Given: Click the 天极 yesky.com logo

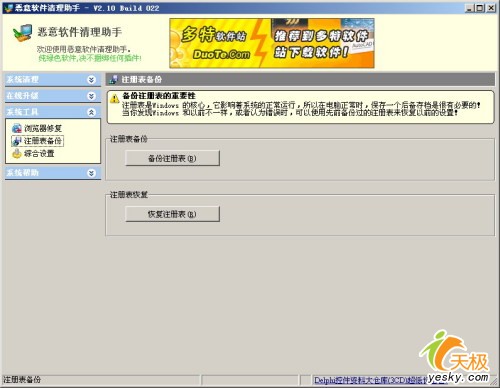Looking at the screenshot, I should point(455,357).
